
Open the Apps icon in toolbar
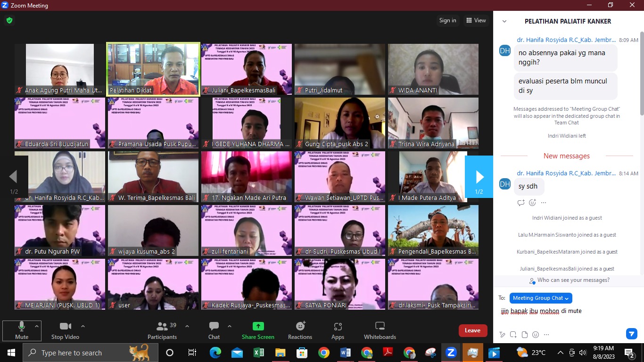tap(338, 326)
